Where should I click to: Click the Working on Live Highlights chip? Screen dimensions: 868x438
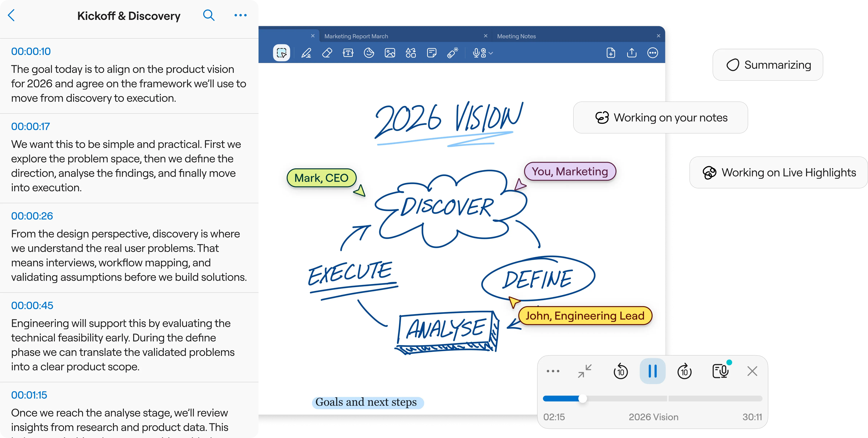[778, 172]
